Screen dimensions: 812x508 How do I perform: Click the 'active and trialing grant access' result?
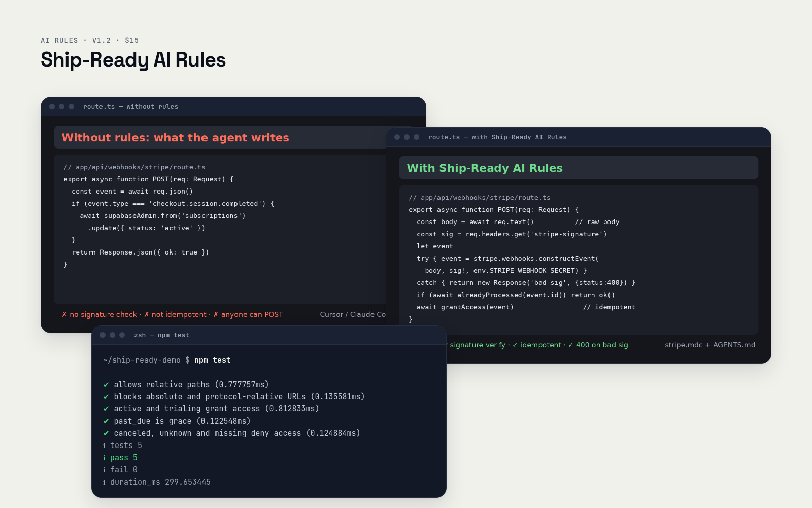216,409
